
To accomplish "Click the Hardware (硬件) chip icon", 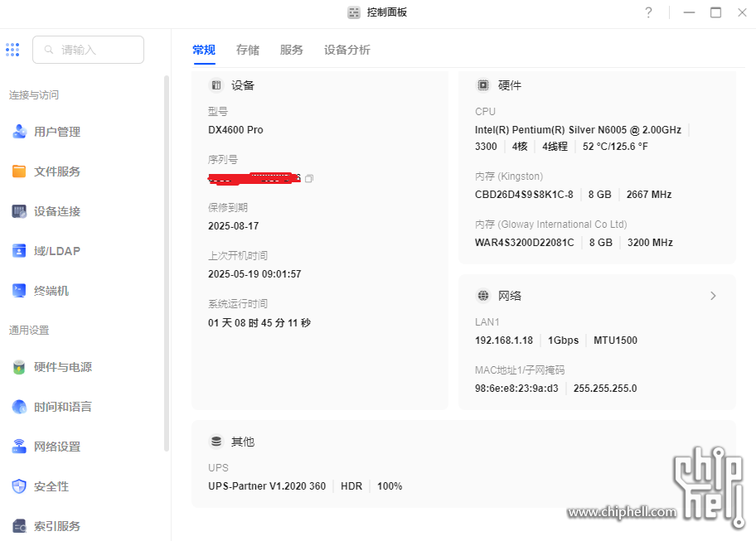I will pos(483,85).
